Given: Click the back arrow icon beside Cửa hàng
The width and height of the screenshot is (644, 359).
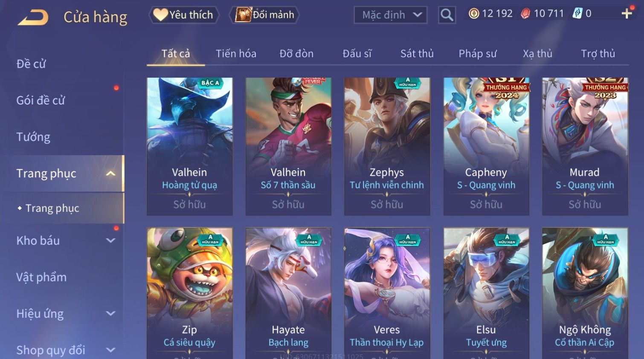Looking at the screenshot, I should (x=33, y=17).
